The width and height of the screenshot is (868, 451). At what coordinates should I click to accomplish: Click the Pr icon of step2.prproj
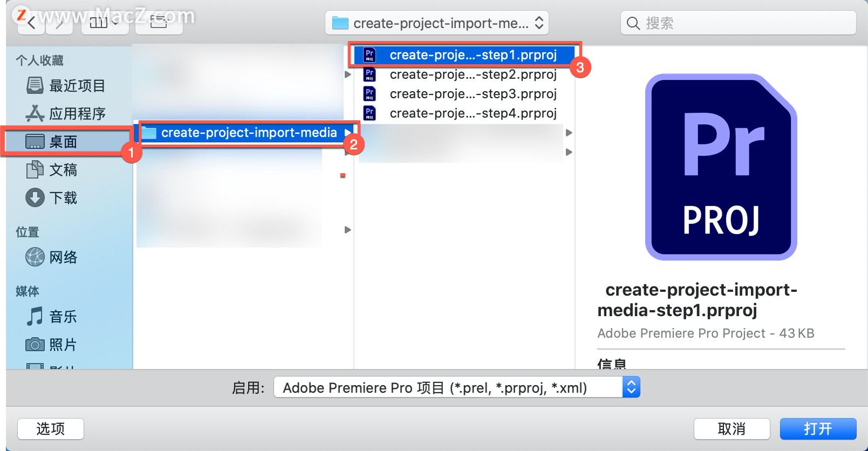point(370,74)
